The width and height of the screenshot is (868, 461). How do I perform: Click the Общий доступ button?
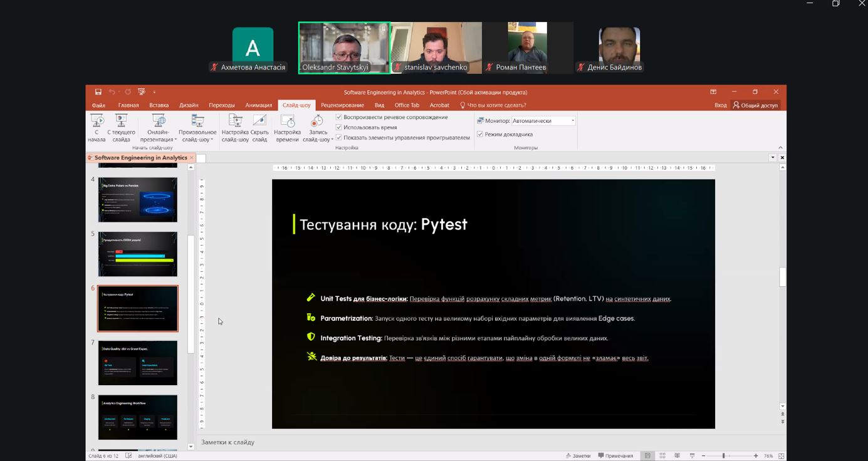click(755, 105)
